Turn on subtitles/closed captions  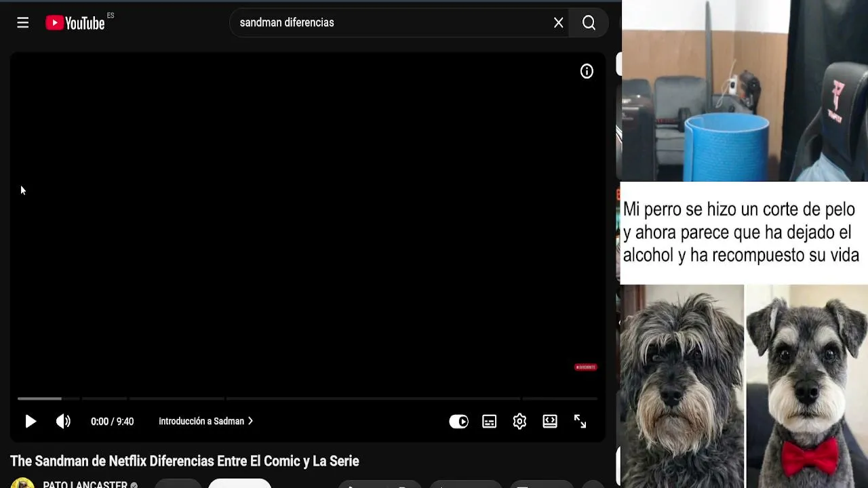(489, 422)
